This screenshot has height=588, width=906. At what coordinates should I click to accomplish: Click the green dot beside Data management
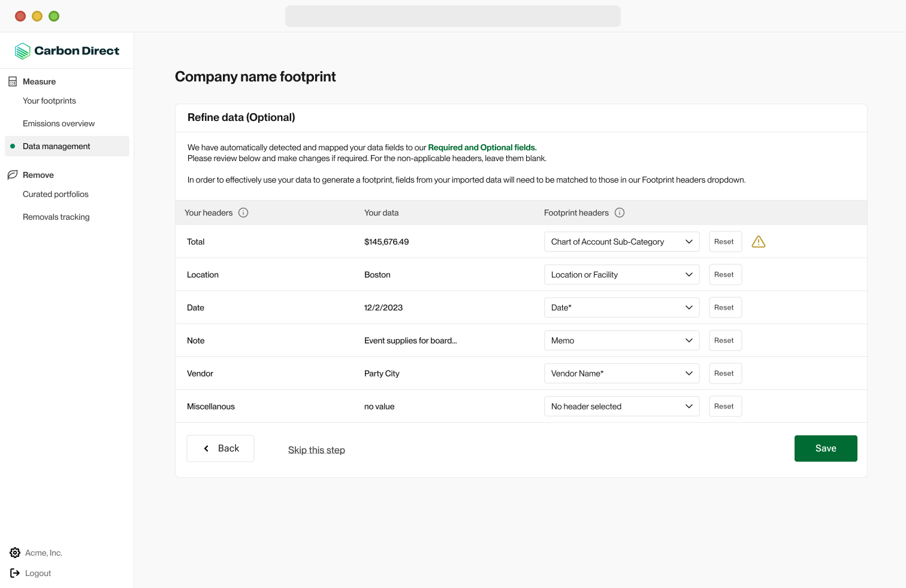13,146
